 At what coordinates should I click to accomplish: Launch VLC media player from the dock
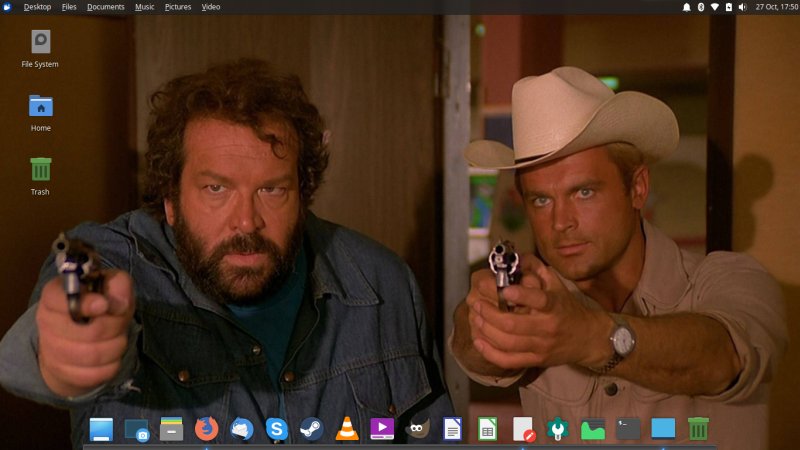[x=347, y=429]
